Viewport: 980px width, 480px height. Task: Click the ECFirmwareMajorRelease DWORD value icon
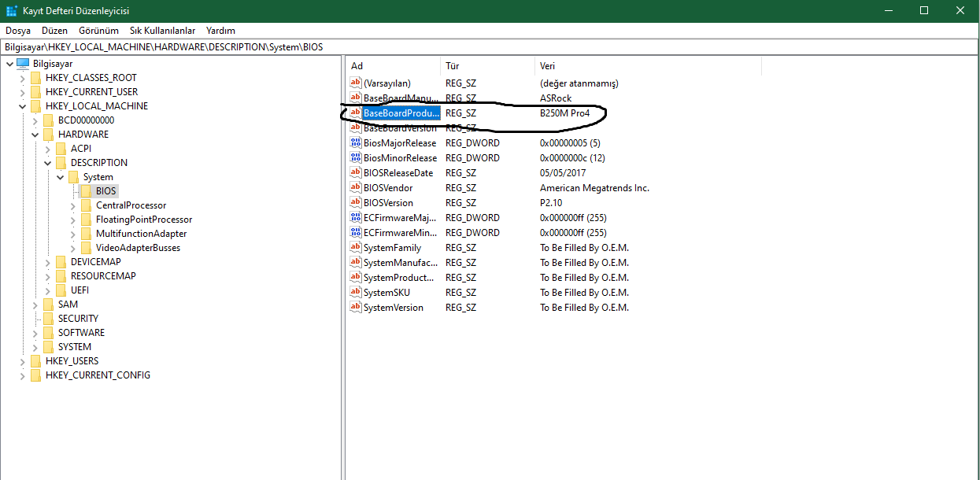pyautogui.click(x=356, y=218)
